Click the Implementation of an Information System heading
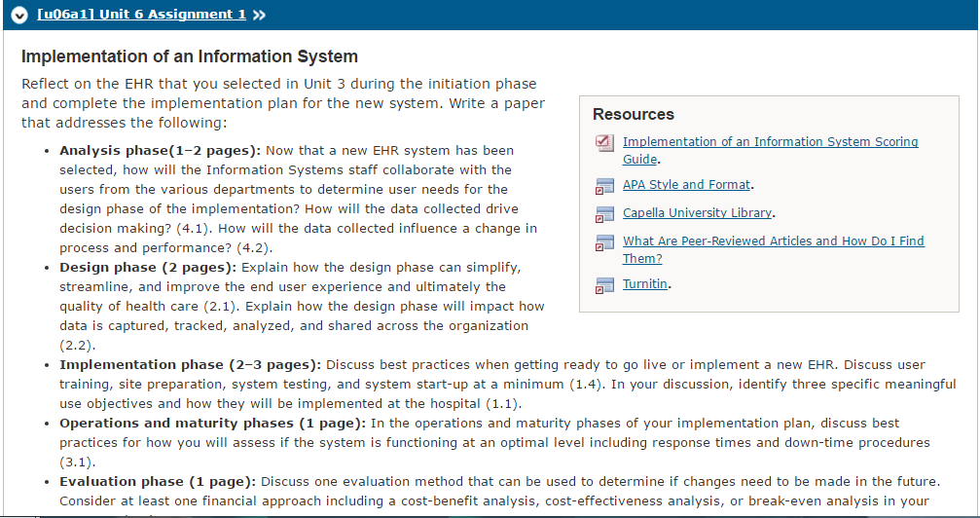 [190, 56]
